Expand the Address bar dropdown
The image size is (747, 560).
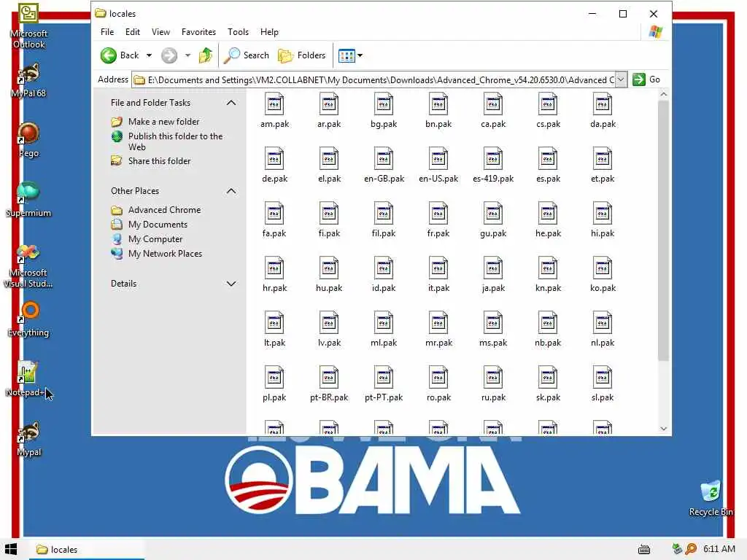coord(621,79)
